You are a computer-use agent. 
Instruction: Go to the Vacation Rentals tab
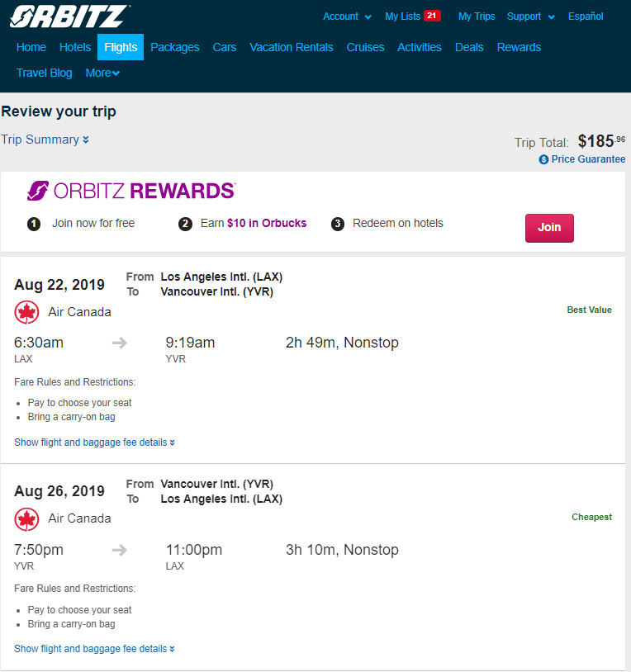point(291,47)
